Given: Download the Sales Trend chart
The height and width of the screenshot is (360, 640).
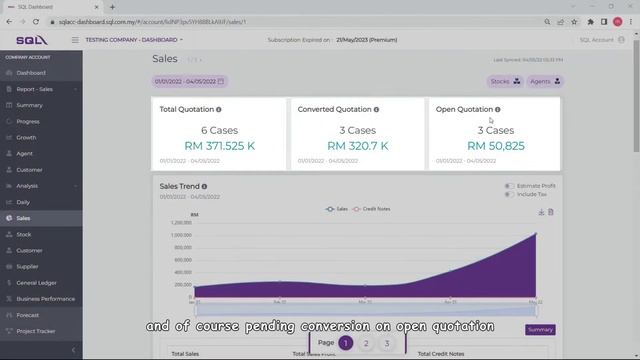Looking at the screenshot, I should [541, 212].
